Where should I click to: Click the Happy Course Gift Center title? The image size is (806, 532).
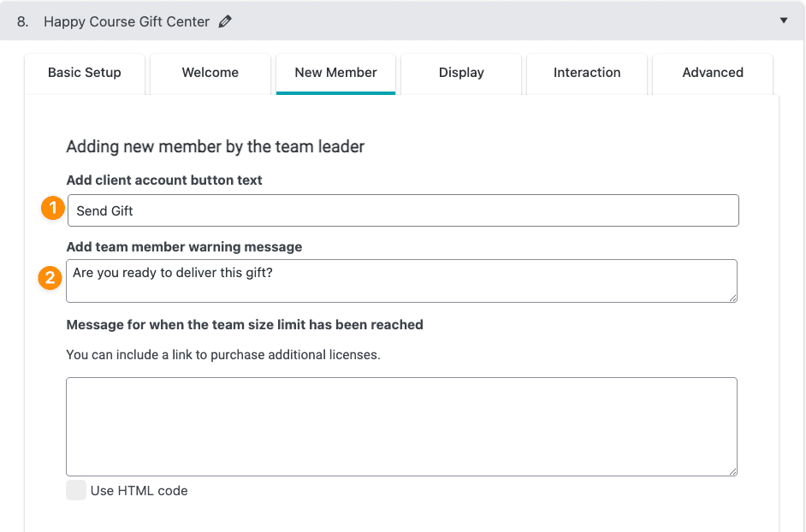coord(127,22)
